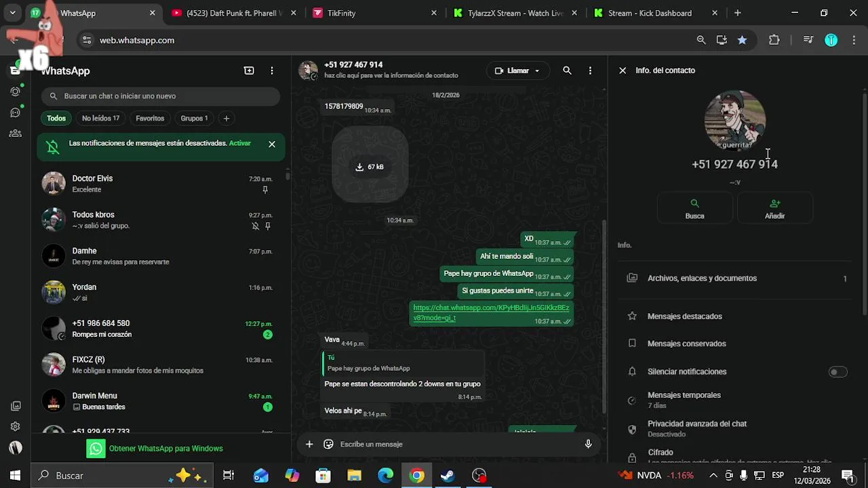Open the +51 986 684 580 chat
Screen dimensions: 868x488
161,329
